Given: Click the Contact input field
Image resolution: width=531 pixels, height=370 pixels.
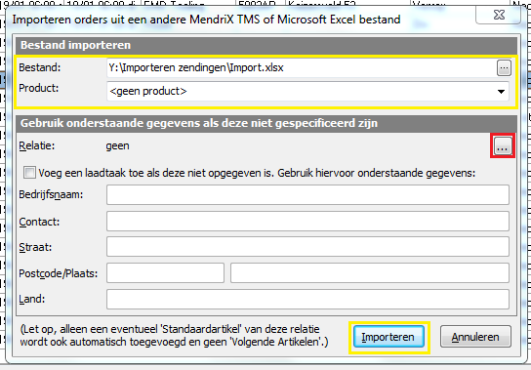Looking at the screenshot, I should click(308, 221).
